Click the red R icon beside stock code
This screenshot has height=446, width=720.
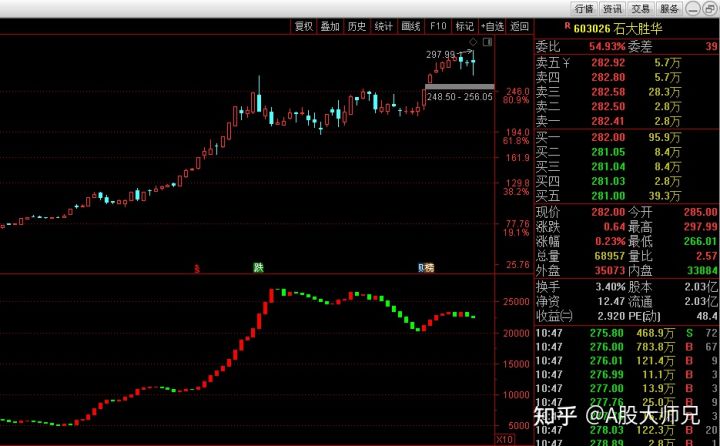point(568,26)
